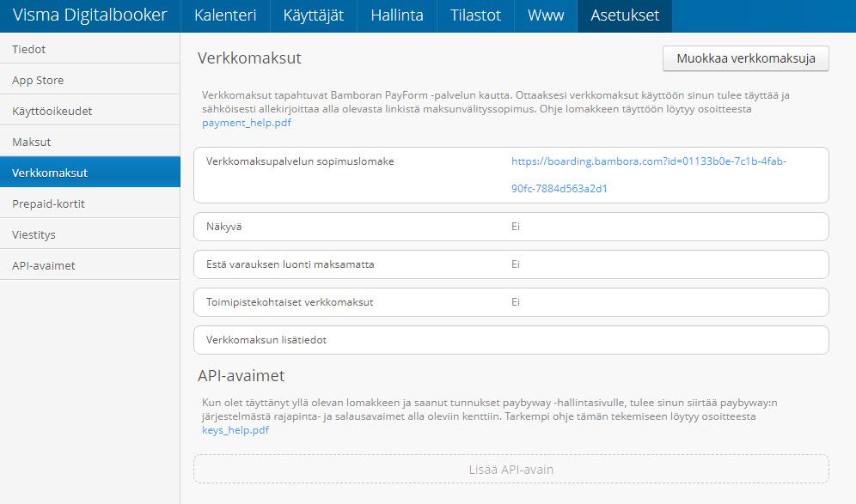The width and height of the screenshot is (856, 504).
Task: Click the Lisää API-avain button
Action: pos(511,469)
